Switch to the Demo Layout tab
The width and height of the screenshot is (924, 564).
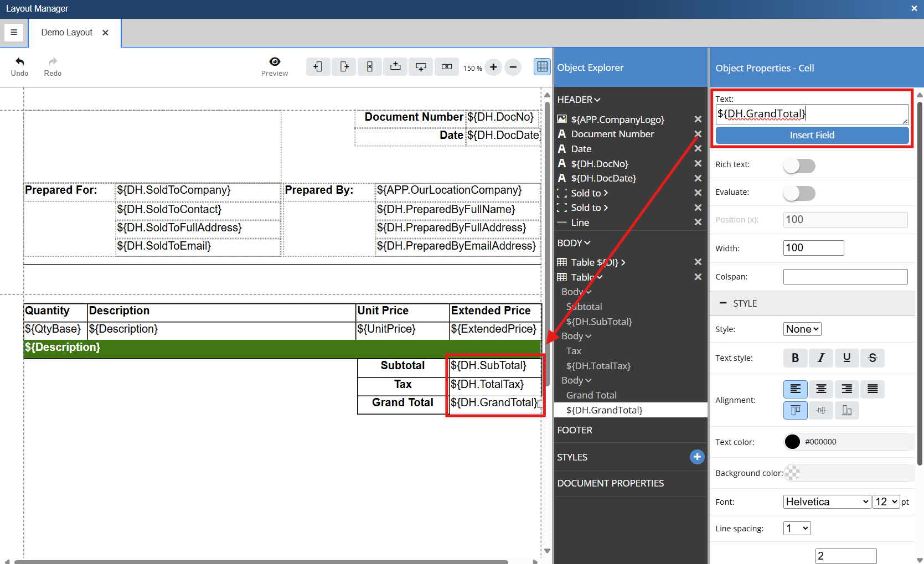pos(67,33)
